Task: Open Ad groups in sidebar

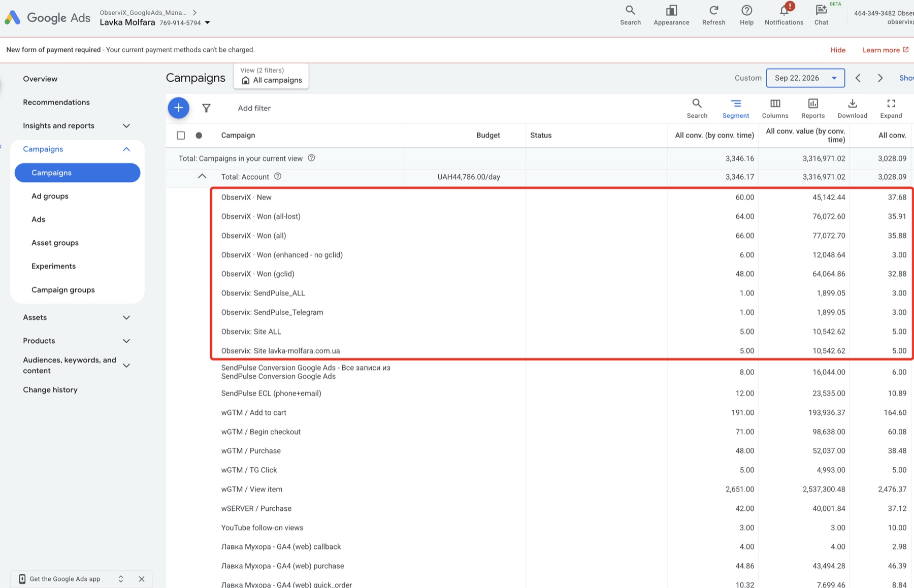Action: [50, 196]
